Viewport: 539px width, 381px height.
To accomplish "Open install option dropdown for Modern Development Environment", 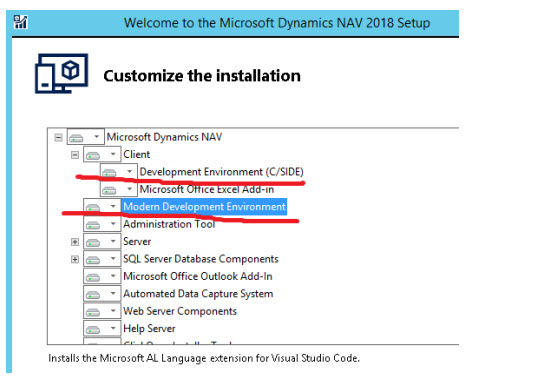I will 102,206.
